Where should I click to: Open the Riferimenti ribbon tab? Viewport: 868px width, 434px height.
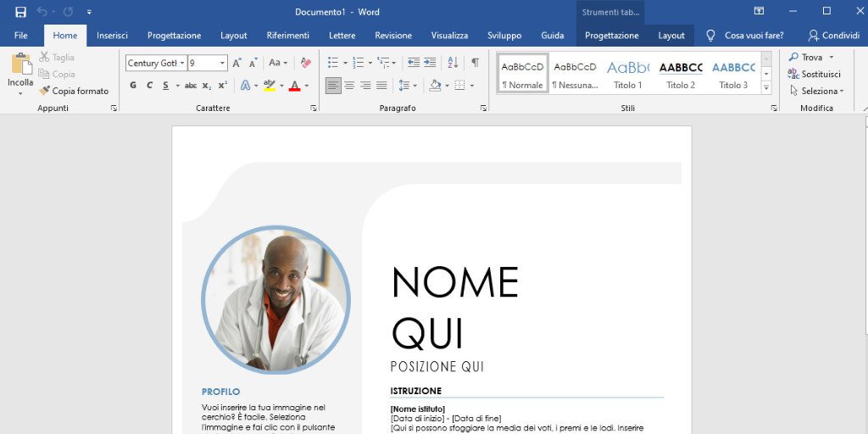(288, 36)
